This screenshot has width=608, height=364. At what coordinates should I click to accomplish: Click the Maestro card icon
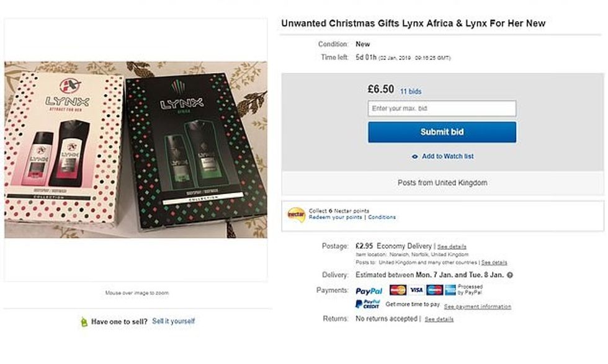[434, 290]
